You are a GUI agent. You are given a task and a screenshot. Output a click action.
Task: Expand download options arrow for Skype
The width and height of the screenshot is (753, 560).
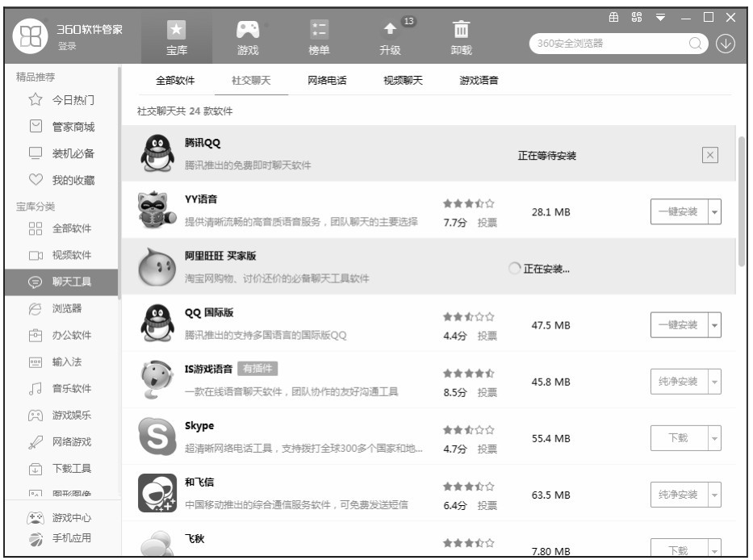[x=714, y=438]
